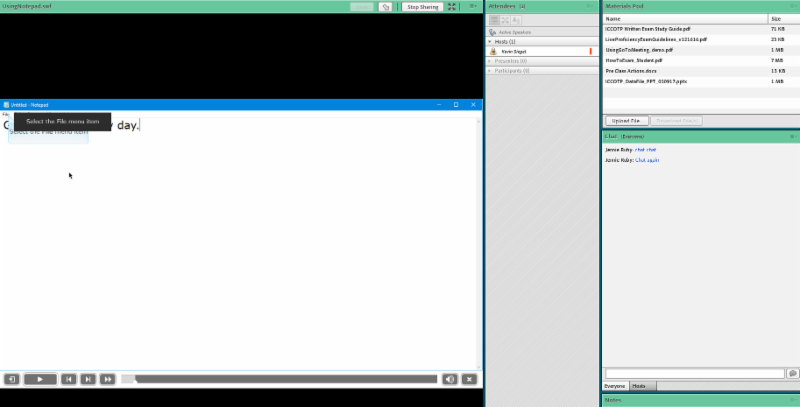
Task: Switch to attendee list view
Action: (x=494, y=20)
